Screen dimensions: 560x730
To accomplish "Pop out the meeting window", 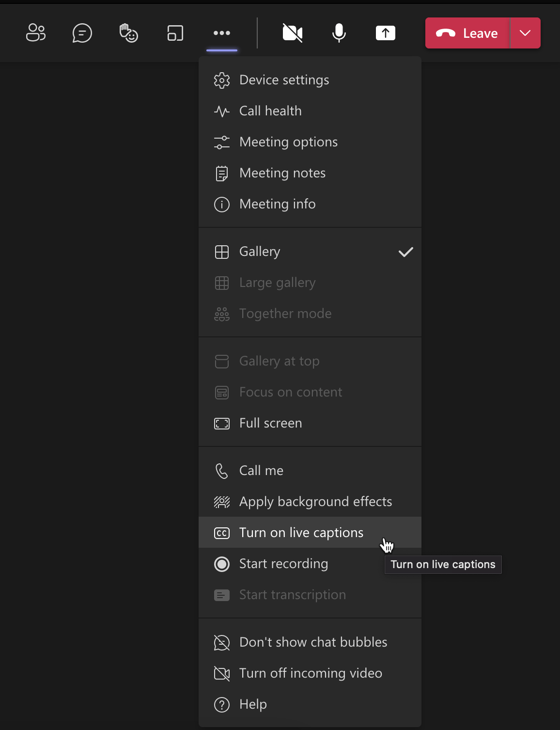I will tap(175, 33).
